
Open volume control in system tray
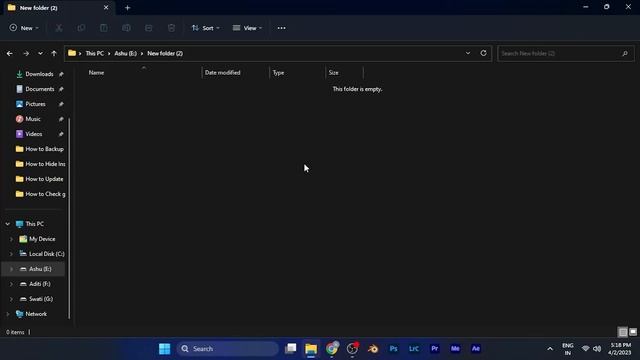point(597,349)
